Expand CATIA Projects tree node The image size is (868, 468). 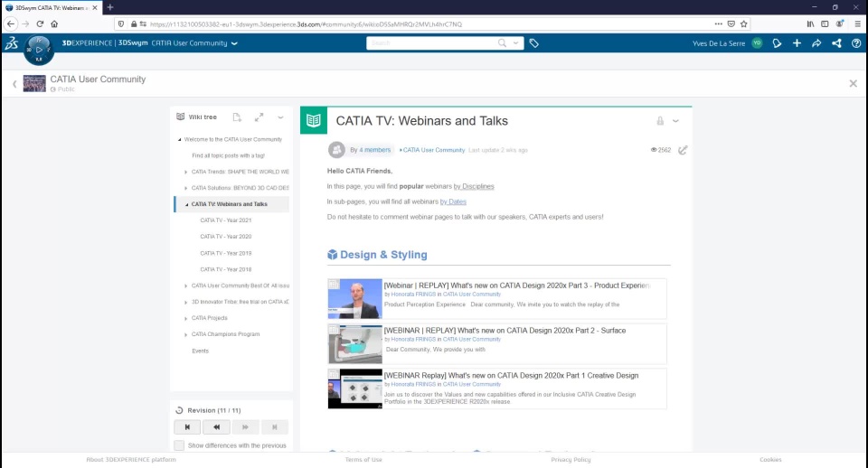click(x=186, y=318)
